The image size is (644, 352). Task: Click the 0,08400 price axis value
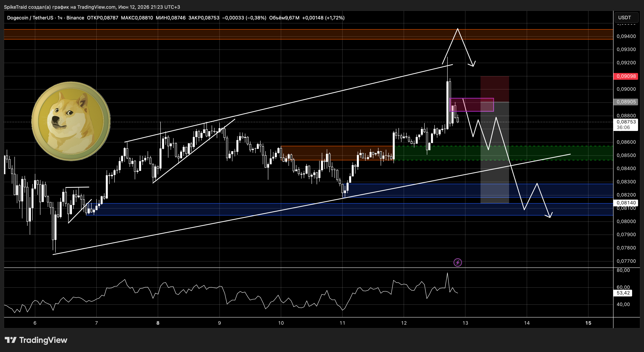tap(626, 168)
